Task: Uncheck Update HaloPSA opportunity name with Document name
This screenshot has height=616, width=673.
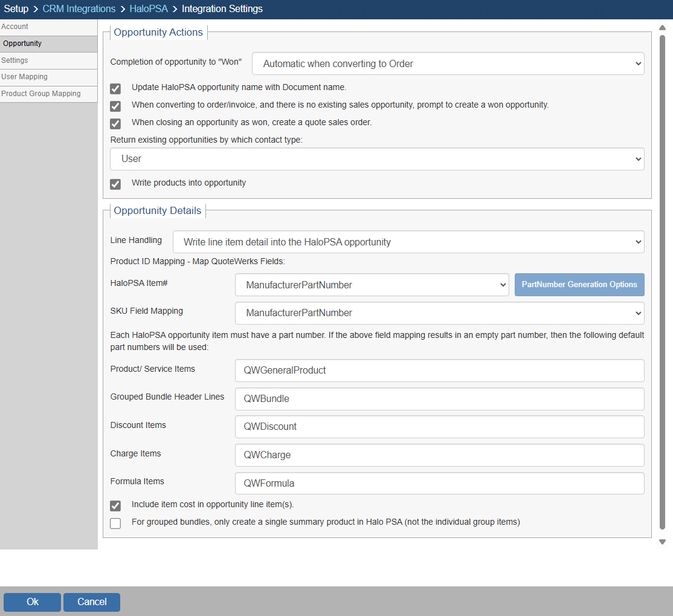Action: click(115, 89)
